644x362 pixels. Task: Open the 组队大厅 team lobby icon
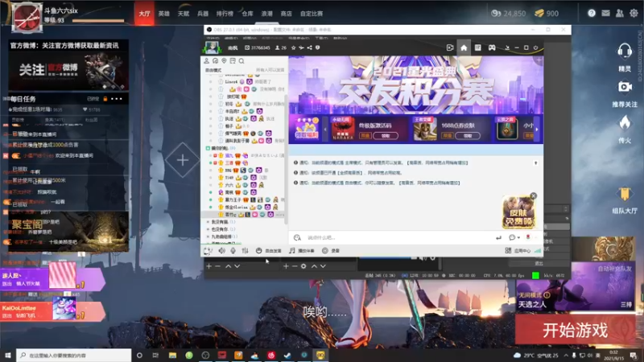625,194
